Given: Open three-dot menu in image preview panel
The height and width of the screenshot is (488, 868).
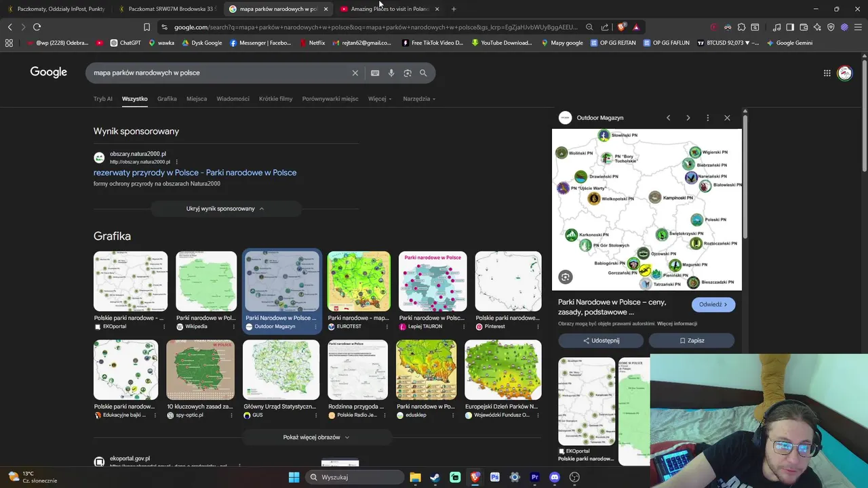Looking at the screenshot, I should tap(707, 118).
